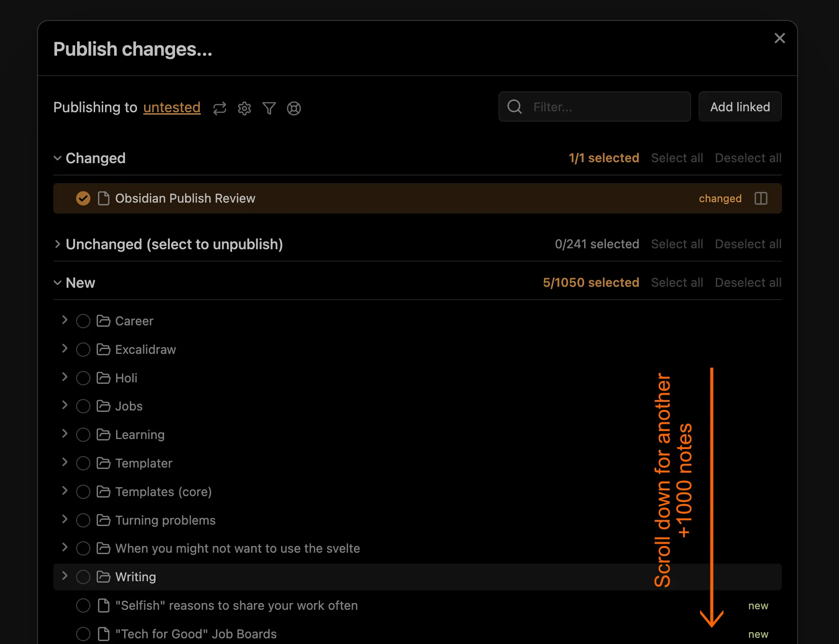Collapse the Changed section
839x644 pixels.
click(x=58, y=158)
